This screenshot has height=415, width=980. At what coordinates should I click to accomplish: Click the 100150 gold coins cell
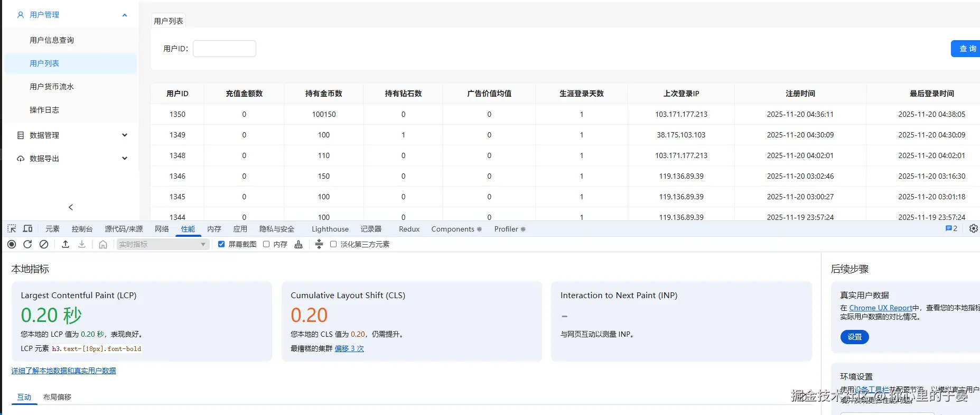[x=324, y=114]
